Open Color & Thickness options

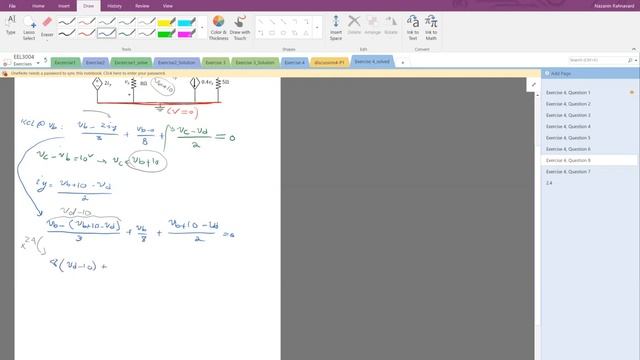(x=218, y=28)
